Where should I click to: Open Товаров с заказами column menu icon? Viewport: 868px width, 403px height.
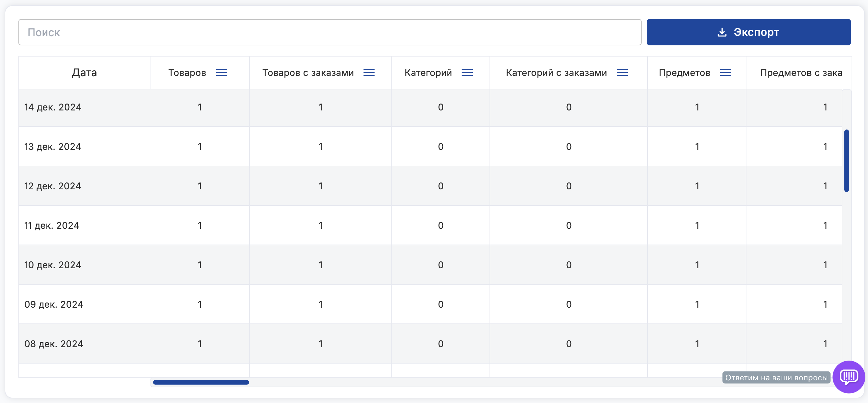click(369, 73)
